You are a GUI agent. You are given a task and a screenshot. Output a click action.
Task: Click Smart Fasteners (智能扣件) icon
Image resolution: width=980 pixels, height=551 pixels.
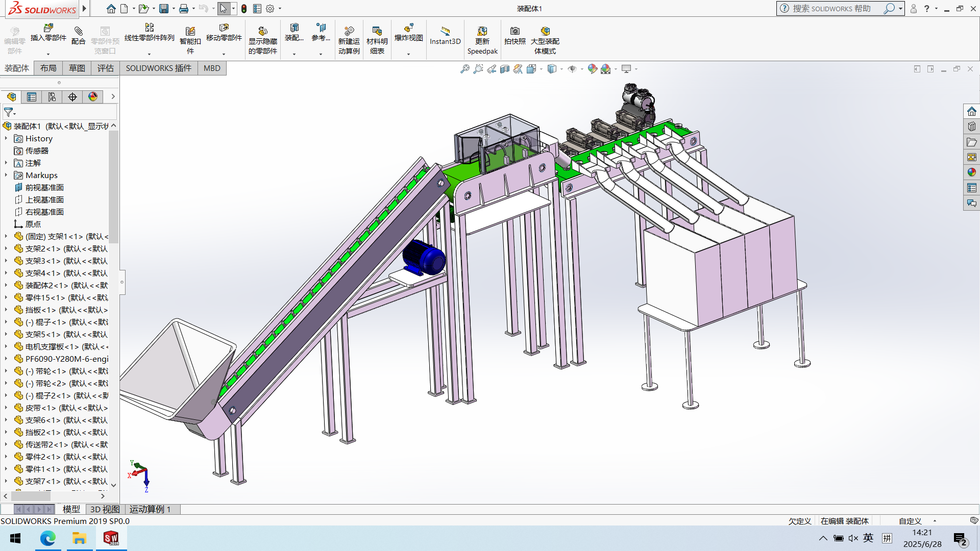(x=190, y=31)
